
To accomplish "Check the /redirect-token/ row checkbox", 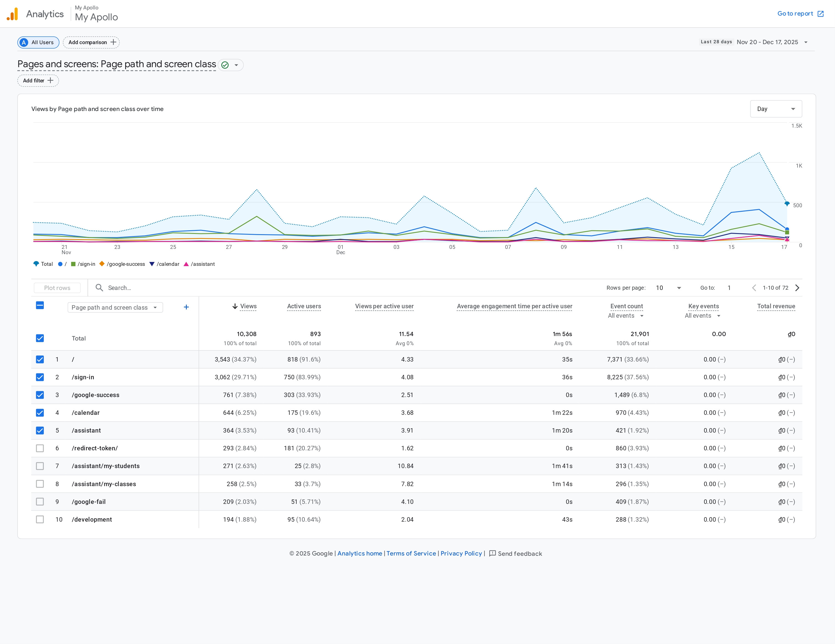I will click(x=40, y=448).
